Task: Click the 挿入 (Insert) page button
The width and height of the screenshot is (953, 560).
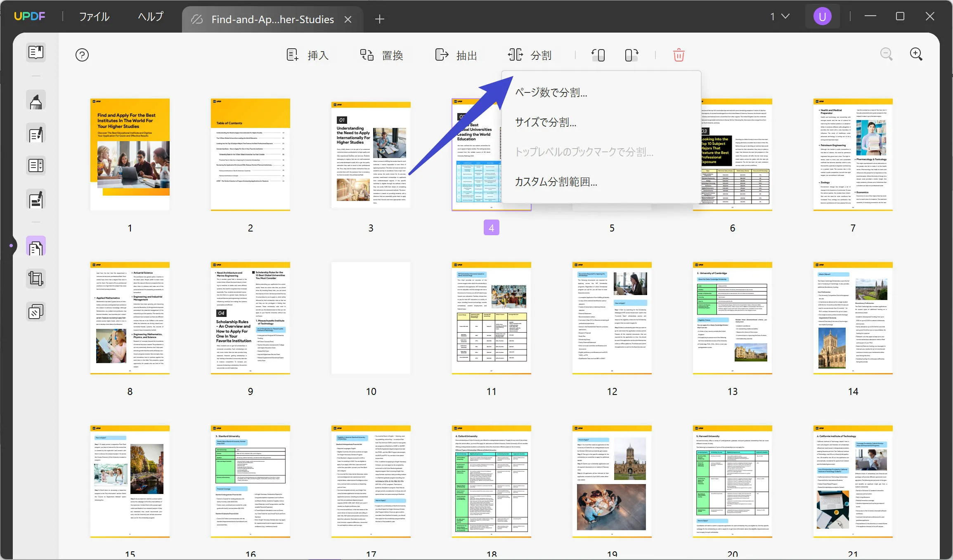Action: coord(307,55)
